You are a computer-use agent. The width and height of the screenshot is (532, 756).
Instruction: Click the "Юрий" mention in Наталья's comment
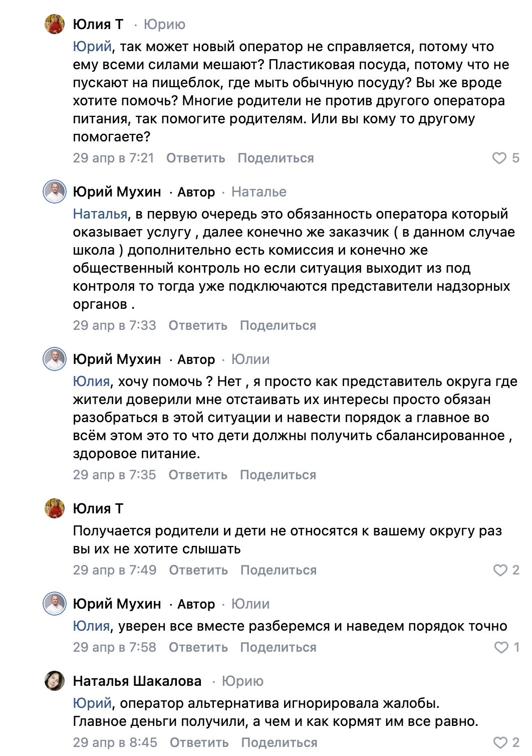[92, 703]
